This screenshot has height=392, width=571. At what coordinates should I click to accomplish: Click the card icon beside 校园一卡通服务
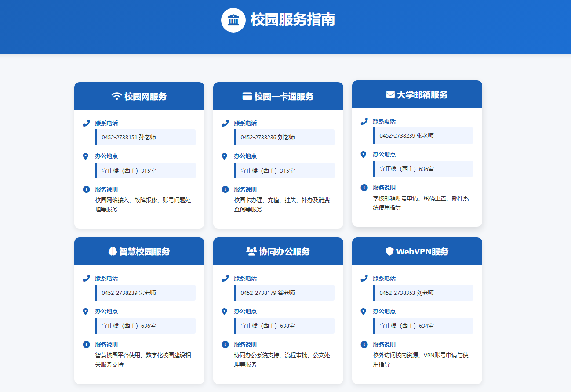point(247,96)
